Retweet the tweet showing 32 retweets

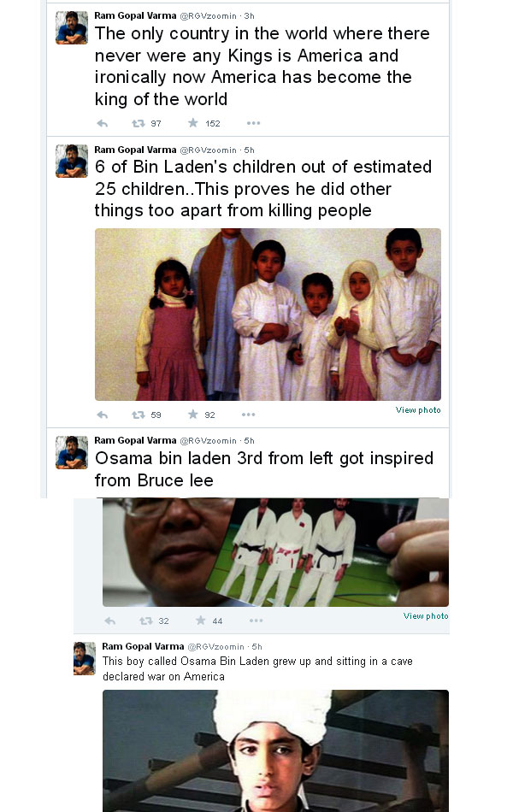(x=145, y=621)
